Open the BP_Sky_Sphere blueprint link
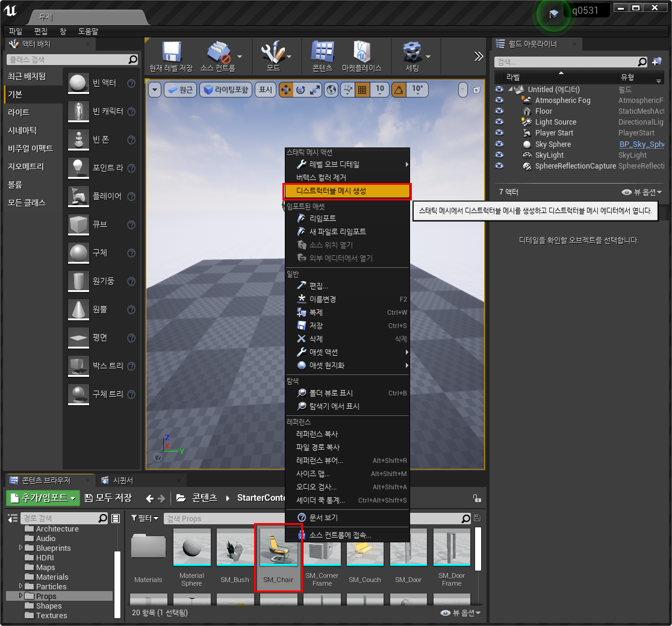This screenshot has width=672, height=626. [641, 144]
